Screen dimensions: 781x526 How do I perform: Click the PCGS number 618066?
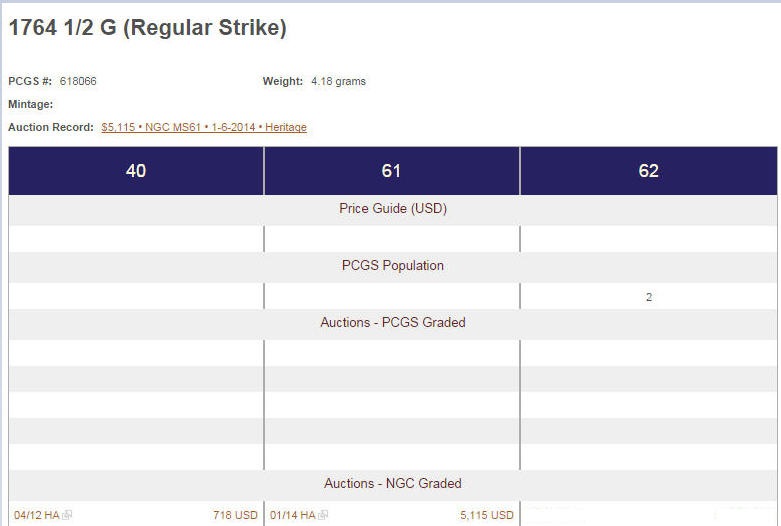coord(78,81)
